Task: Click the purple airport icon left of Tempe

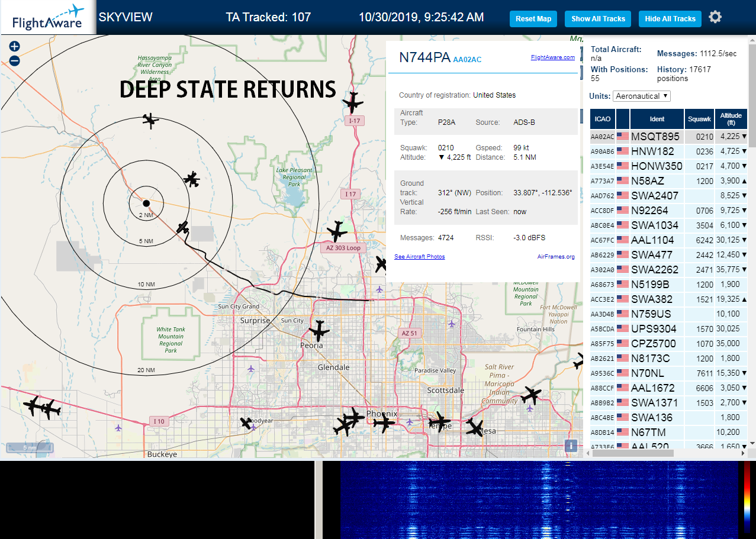Action: click(410, 422)
